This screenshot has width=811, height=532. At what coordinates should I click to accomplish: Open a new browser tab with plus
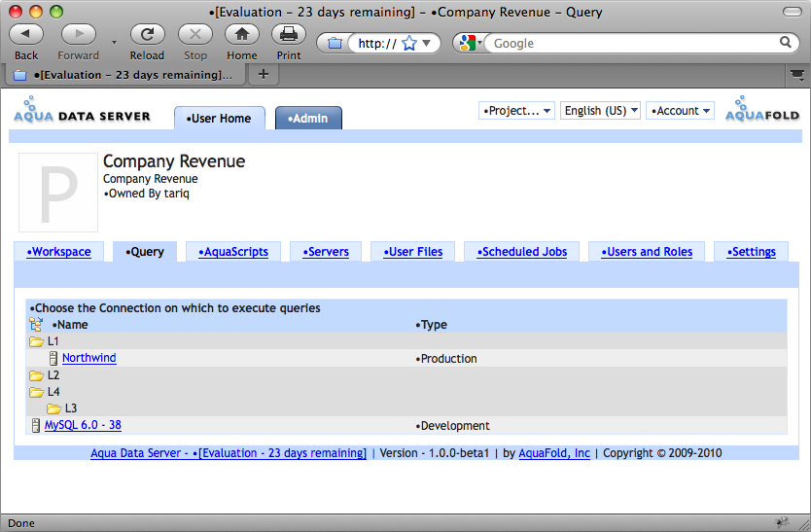[264, 75]
